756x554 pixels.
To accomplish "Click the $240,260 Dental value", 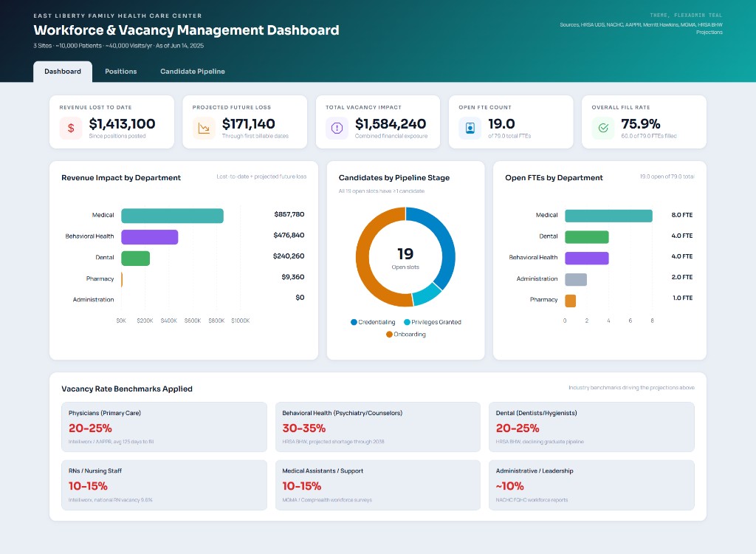I will click(x=289, y=256).
